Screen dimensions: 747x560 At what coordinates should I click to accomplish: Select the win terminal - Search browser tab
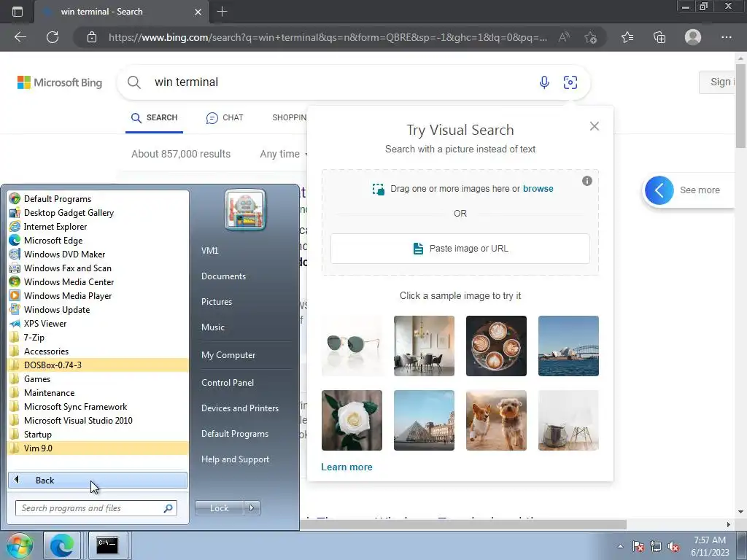pyautogui.click(x=121, y=12)
